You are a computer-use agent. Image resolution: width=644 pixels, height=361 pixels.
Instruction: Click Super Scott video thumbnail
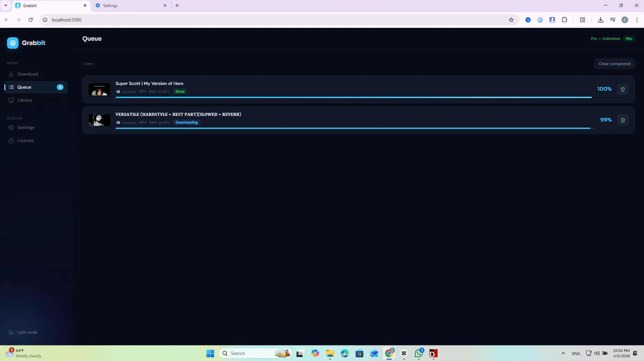point(99,89)
